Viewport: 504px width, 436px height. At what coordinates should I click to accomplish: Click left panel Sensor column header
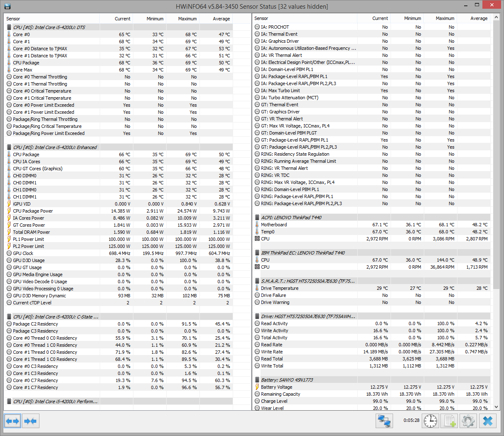(x=52, y=19)
